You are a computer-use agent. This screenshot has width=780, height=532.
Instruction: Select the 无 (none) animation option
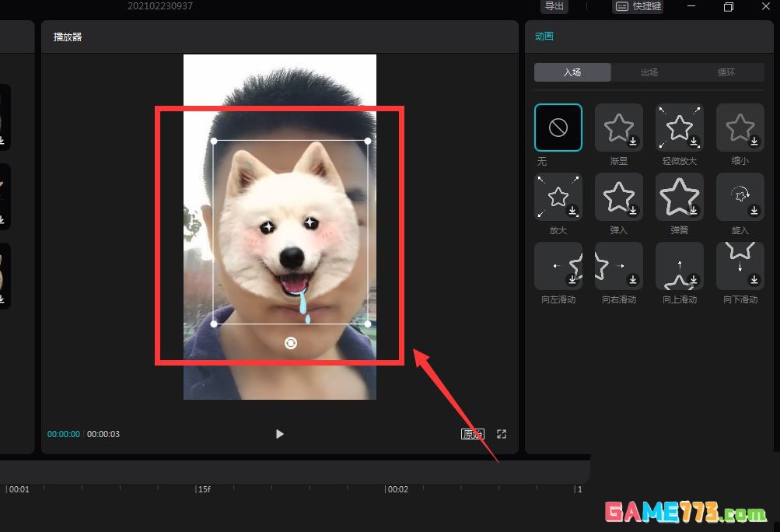[558, 128]
